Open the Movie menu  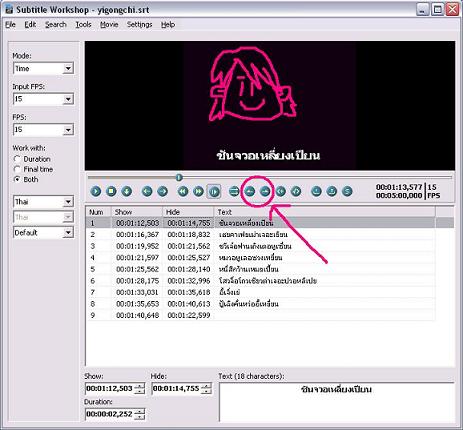(x=109, y=25)
